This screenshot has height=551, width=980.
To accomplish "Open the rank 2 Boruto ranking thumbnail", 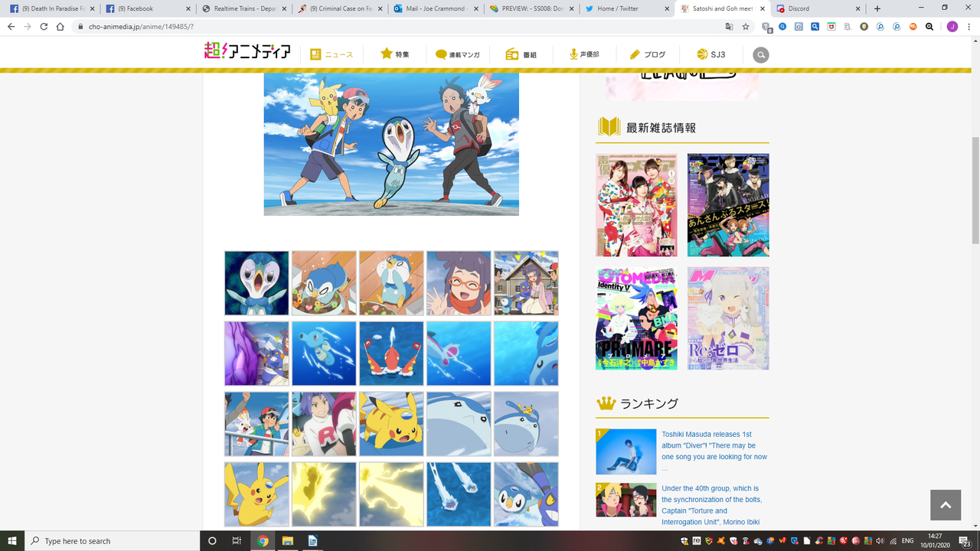I will click(x=626, y=500).
